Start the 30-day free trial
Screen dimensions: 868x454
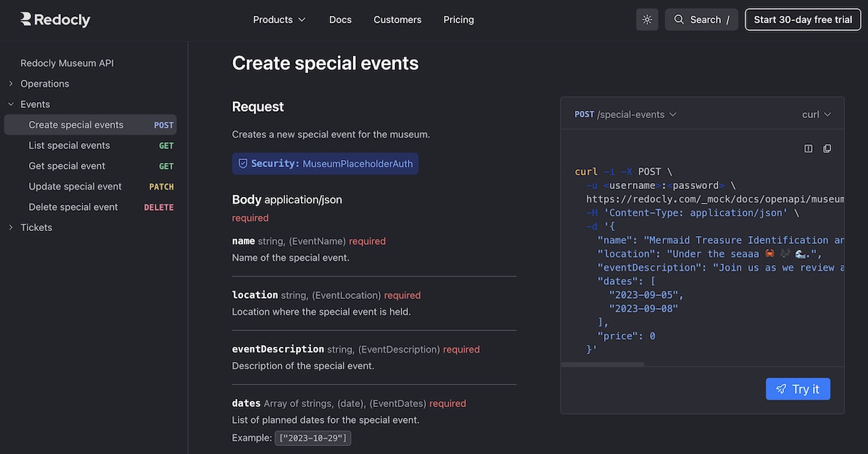pos(803,20)
